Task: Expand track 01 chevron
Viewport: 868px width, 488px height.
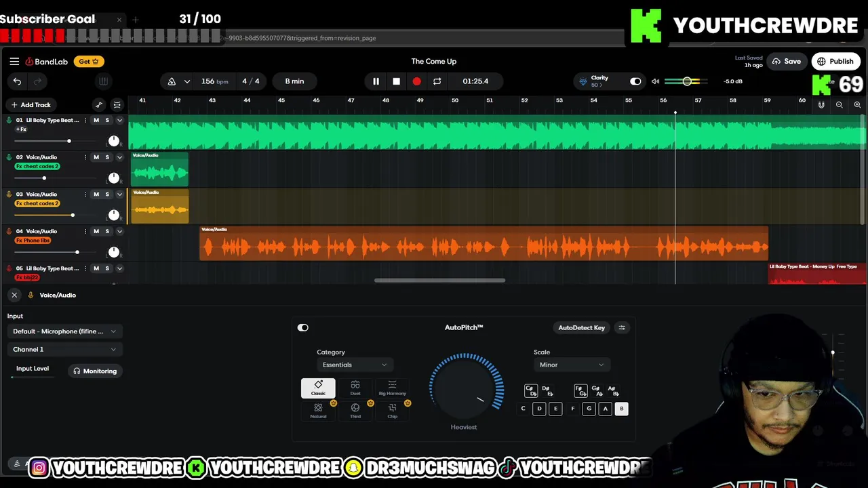Action: [x=119, y=121]
